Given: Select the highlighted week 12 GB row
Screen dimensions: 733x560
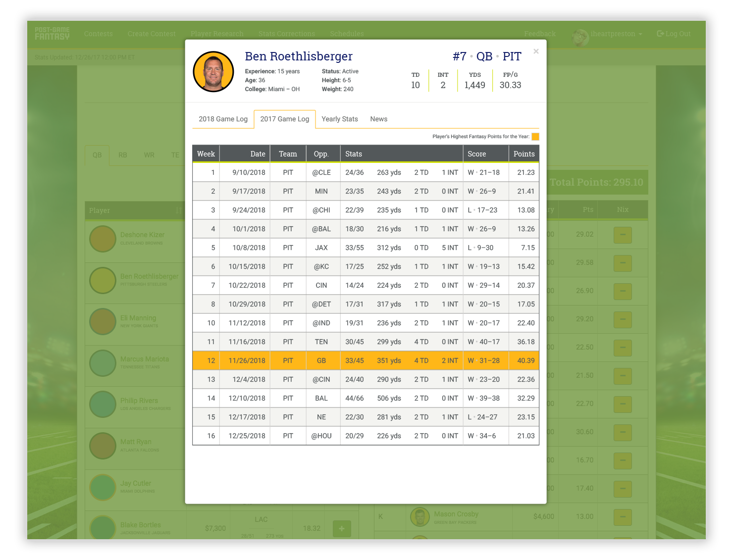Looking at the screenshot, I should [x=366, y=360].
